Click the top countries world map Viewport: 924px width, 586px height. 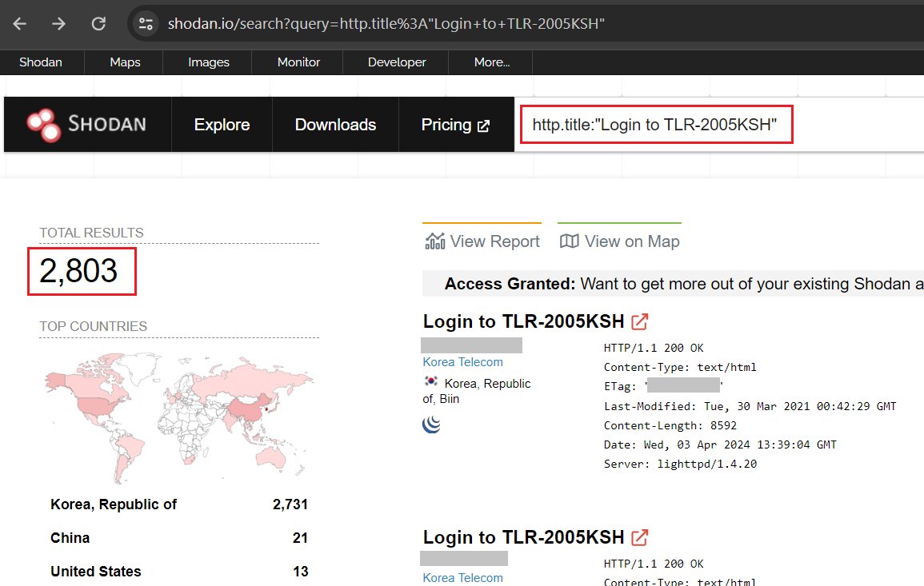(179, 418)
